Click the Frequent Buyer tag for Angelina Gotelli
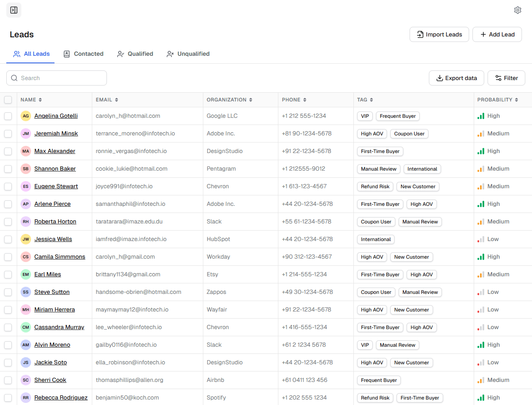This screenshot has height=405, width=532. [398, 116]
